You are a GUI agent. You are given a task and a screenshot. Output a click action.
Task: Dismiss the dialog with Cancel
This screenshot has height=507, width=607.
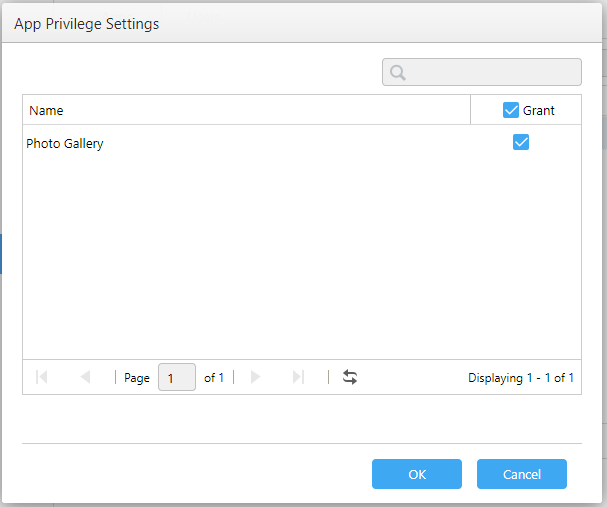point(522,474)
